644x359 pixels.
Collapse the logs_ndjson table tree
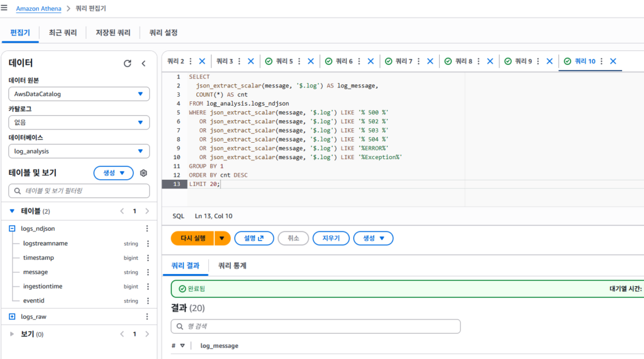click(12, 229)
